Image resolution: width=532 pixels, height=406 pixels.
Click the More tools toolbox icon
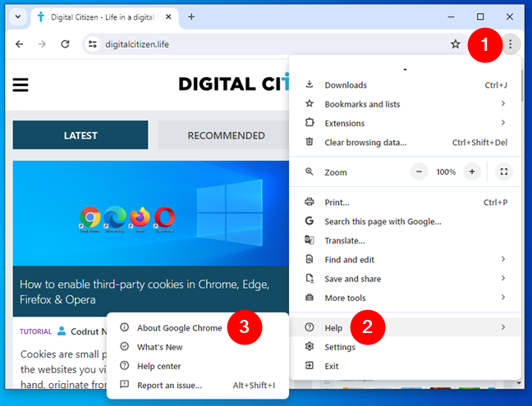click(x=309, y=297)
